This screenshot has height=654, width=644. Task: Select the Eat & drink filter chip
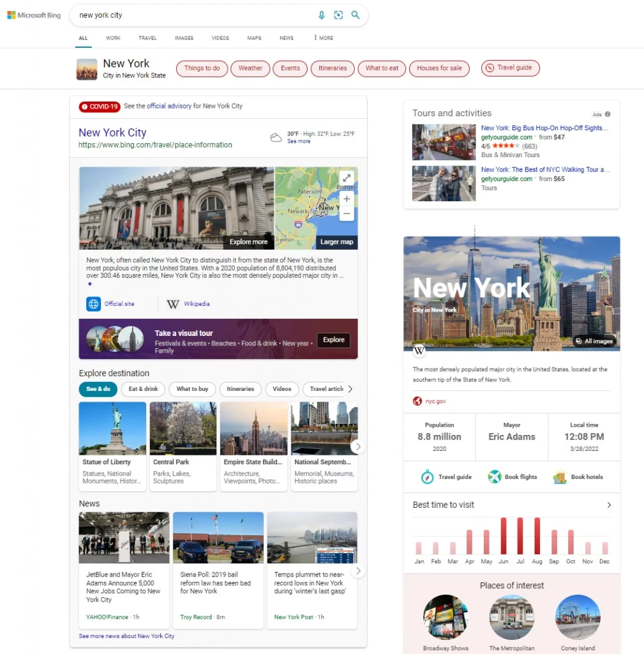click(143, 389)
